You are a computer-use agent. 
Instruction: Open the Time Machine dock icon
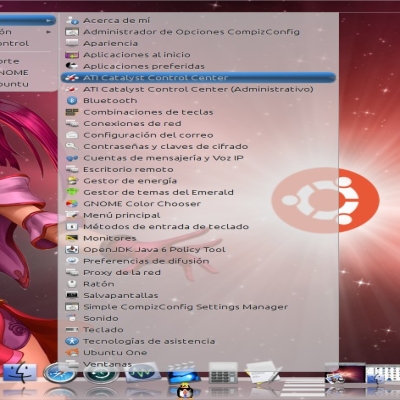[x=101, y=374]
